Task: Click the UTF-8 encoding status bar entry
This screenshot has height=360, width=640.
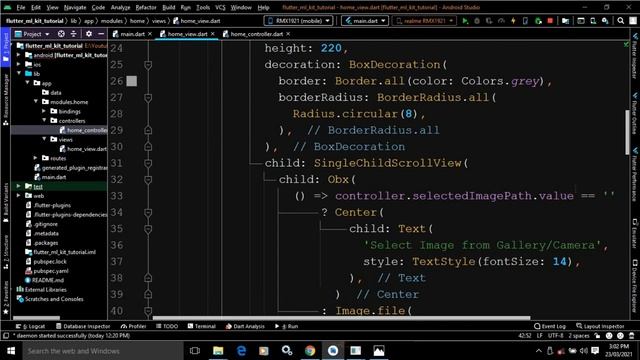Action: click(x=556, y=336)
